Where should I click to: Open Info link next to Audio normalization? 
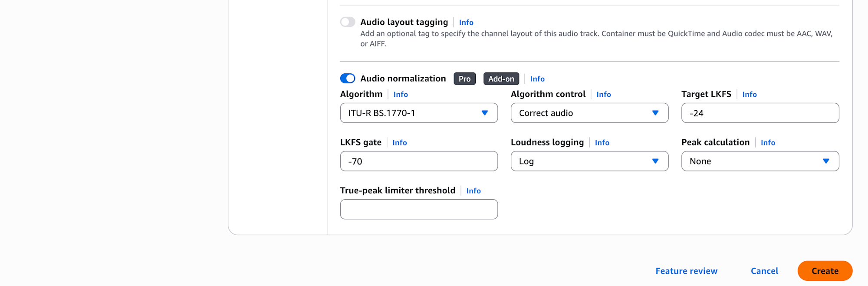(x=537, y=79)
